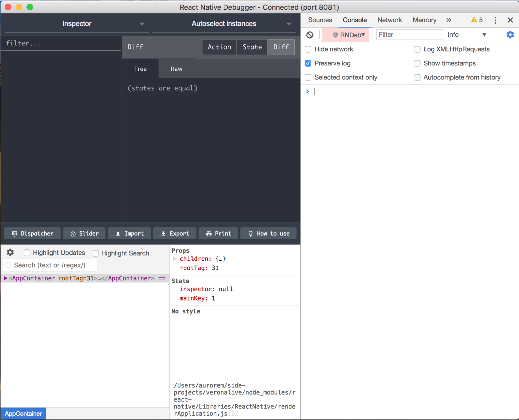Screen dimensions: 519x420
Task: Click the Print button
Action: coord(218,233)
